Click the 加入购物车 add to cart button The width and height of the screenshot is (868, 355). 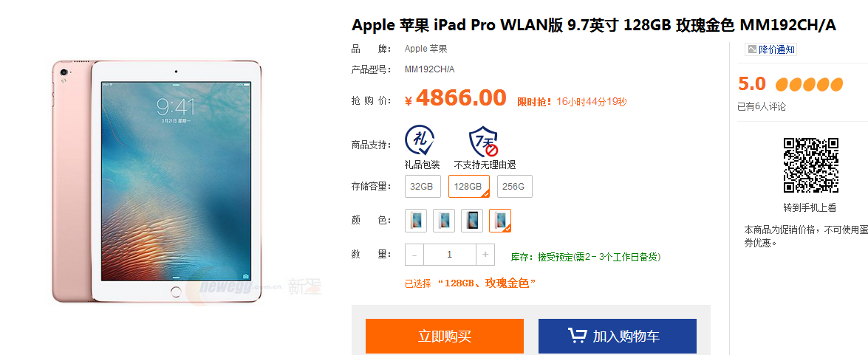point(618,337)
